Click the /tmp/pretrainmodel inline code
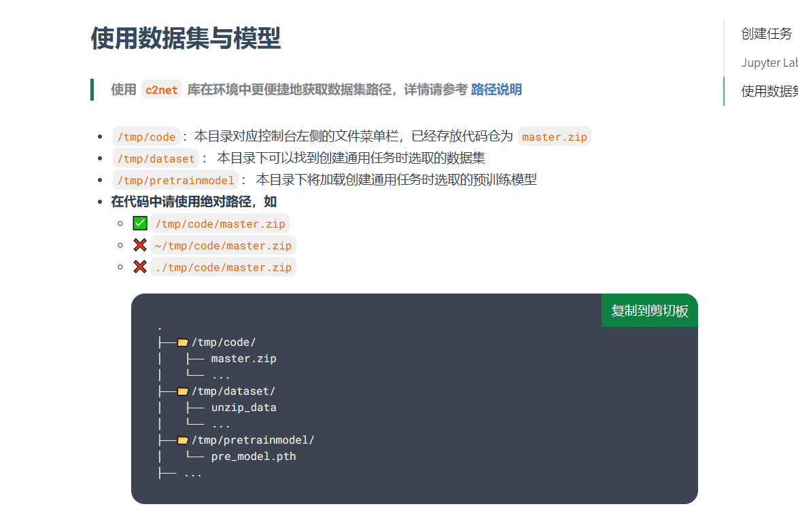The height and width of the screenshot is (532, 798). [x=175, y=181]
